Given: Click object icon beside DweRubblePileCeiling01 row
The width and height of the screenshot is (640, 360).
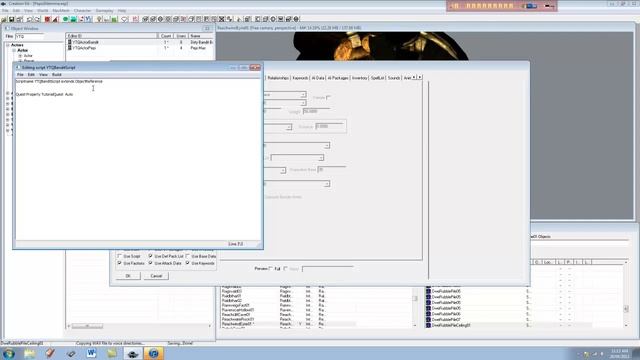Looking at the screenshot, I should point(428,325).
